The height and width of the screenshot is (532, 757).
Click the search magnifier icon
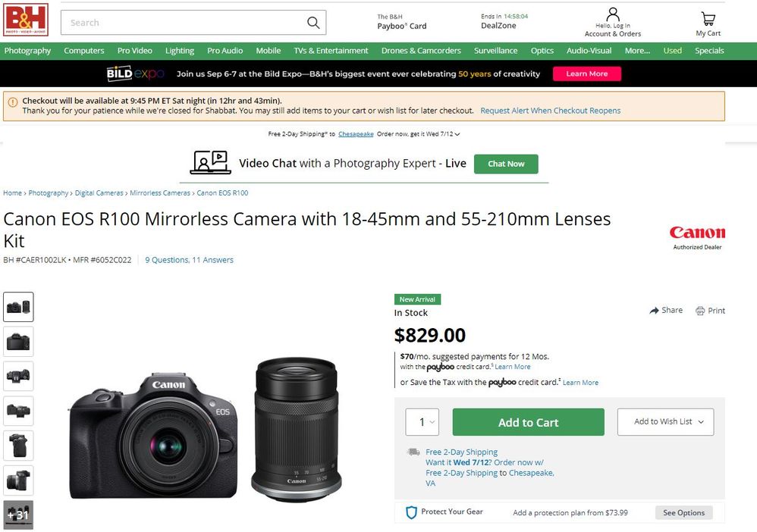tap(313, 23)
